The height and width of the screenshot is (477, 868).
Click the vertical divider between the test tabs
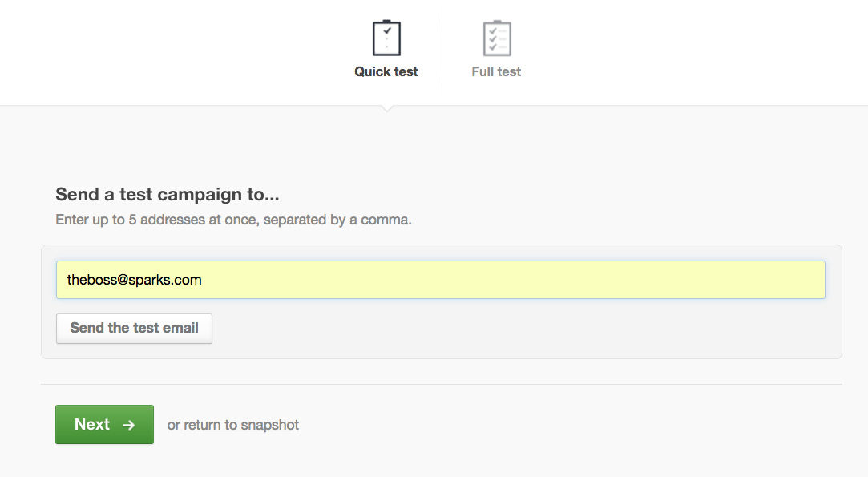pyautogui.click(x=442, y=53)
